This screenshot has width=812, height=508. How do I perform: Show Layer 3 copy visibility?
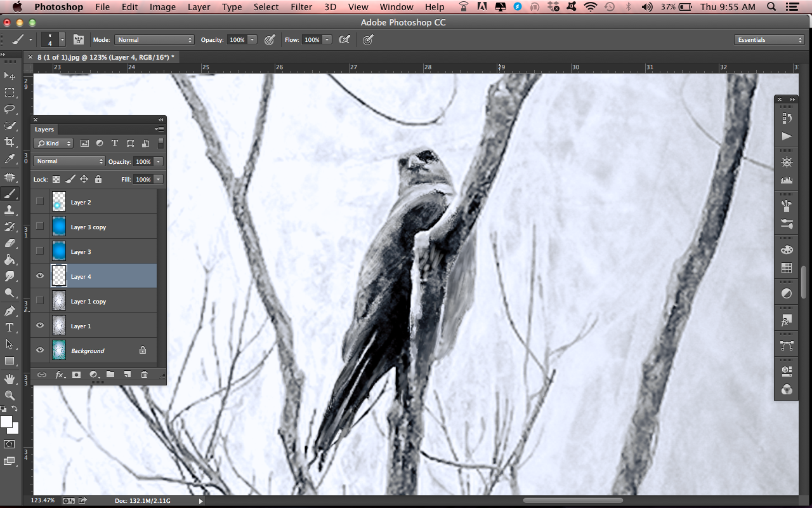(40, 227)
